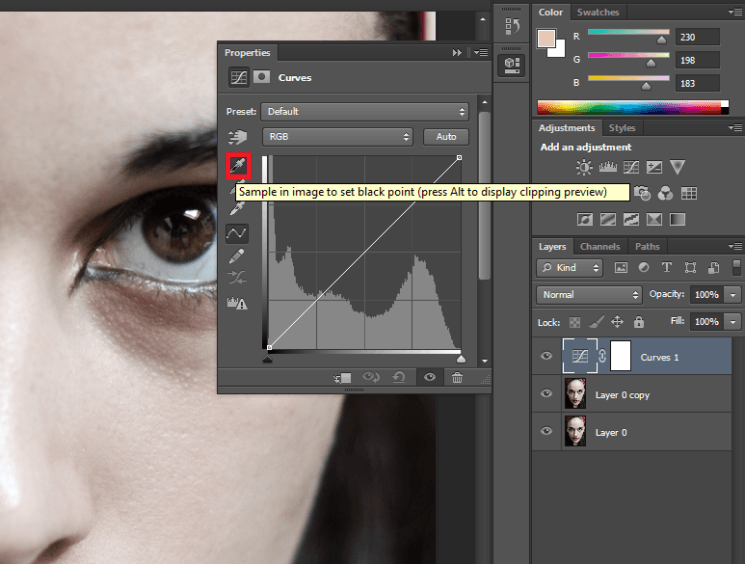745x564 pixels.
Task: Reset the curves to adjustment defaults
Action: (x=400, y=378)
